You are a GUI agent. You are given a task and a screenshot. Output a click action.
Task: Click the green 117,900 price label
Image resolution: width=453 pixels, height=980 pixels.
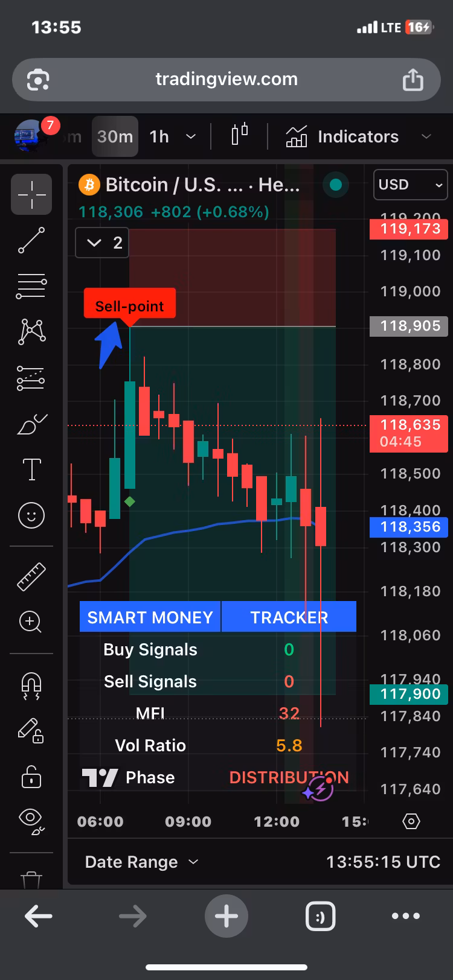coord(408,694)
